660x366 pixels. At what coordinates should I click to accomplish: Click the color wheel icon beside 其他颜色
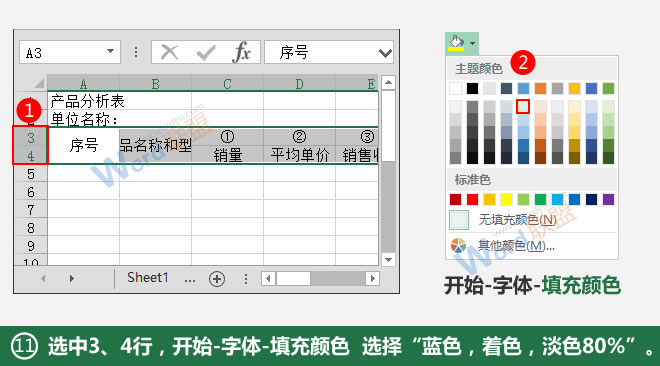[x=458, y=245]
